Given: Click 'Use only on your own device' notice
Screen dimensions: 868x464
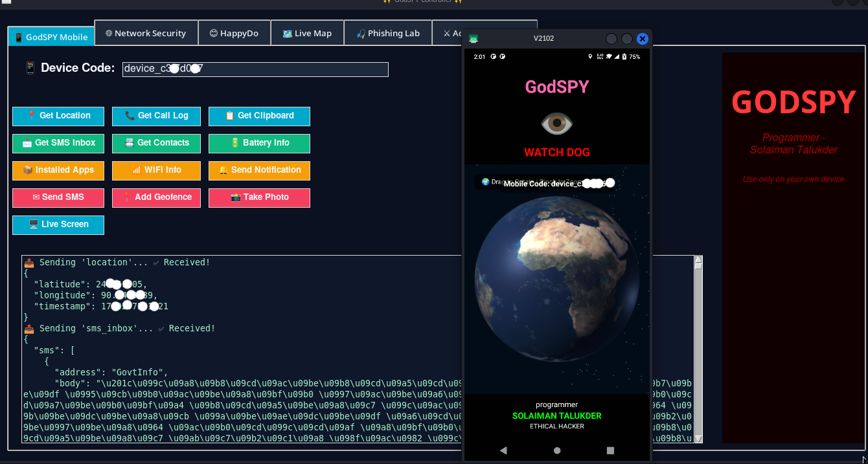Looking at the screenshot, I should tap(794, 179).
